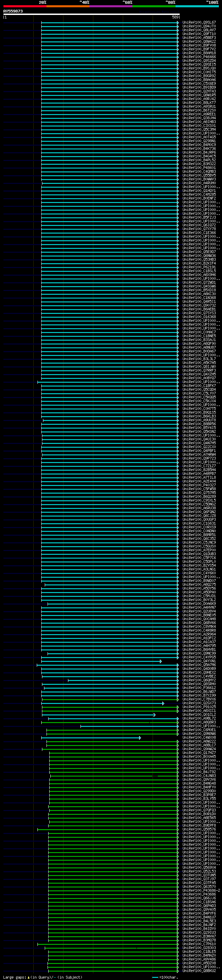
Task: Open hit UniRef100_Q8LAV7
Action: click(x=199, y=30)
